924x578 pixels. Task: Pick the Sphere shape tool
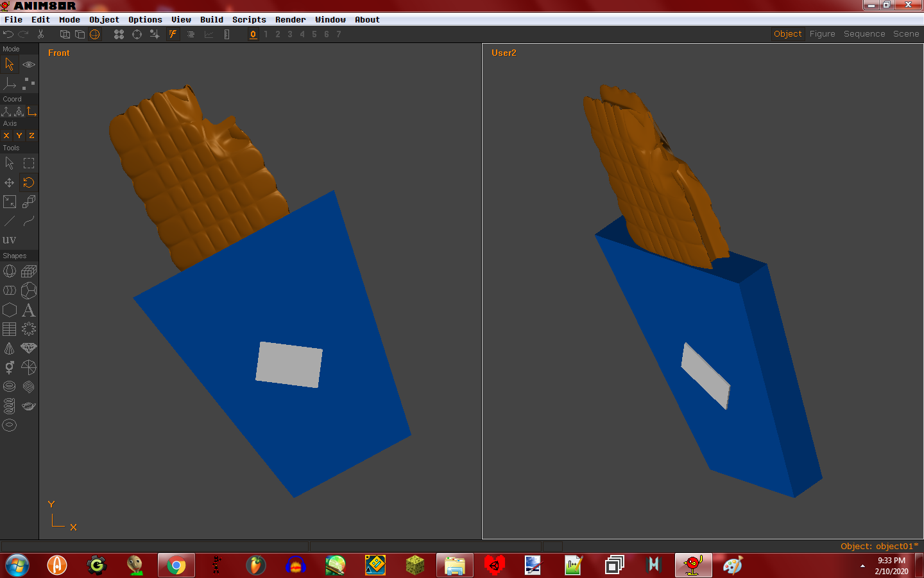(x=10, y=272)
